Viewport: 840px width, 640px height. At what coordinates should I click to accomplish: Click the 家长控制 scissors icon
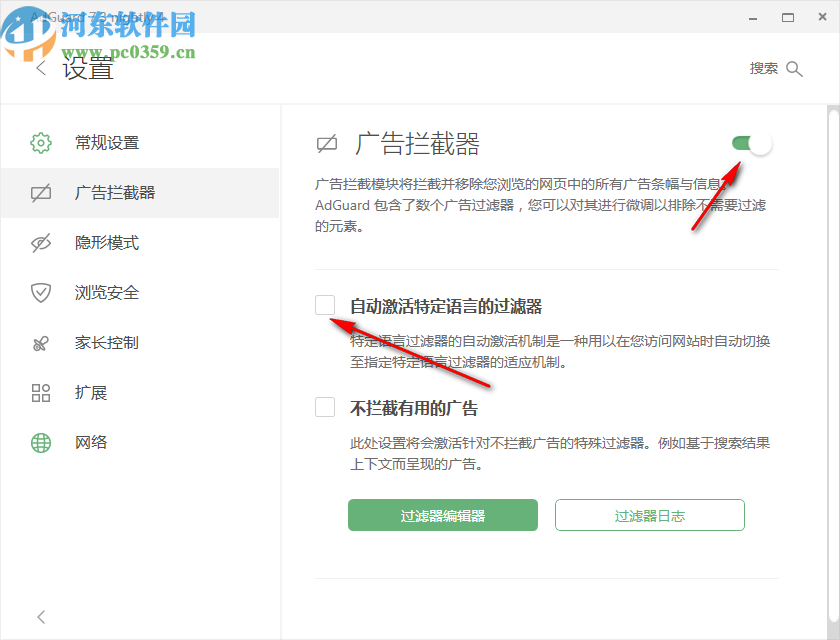coord(40,342)
